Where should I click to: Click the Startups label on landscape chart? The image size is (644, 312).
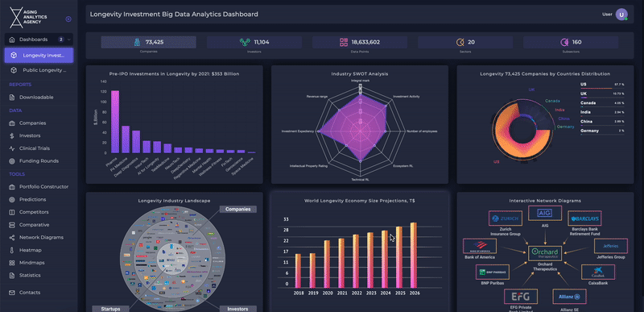tap(110, 309)
